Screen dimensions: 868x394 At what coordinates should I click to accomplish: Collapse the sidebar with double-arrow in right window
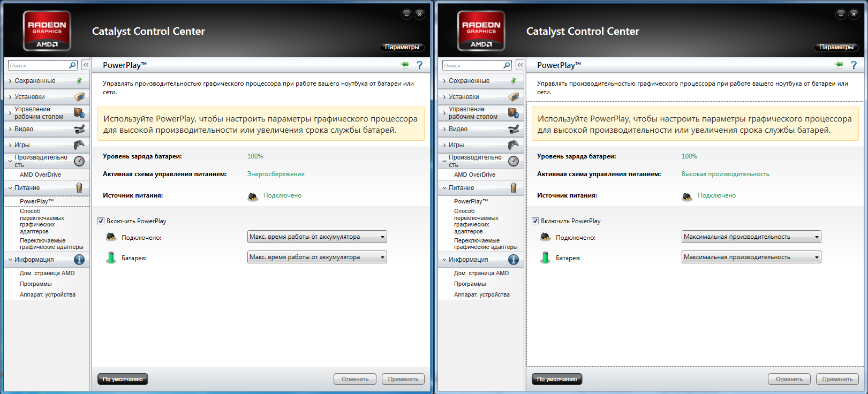(x=520, y=65)
